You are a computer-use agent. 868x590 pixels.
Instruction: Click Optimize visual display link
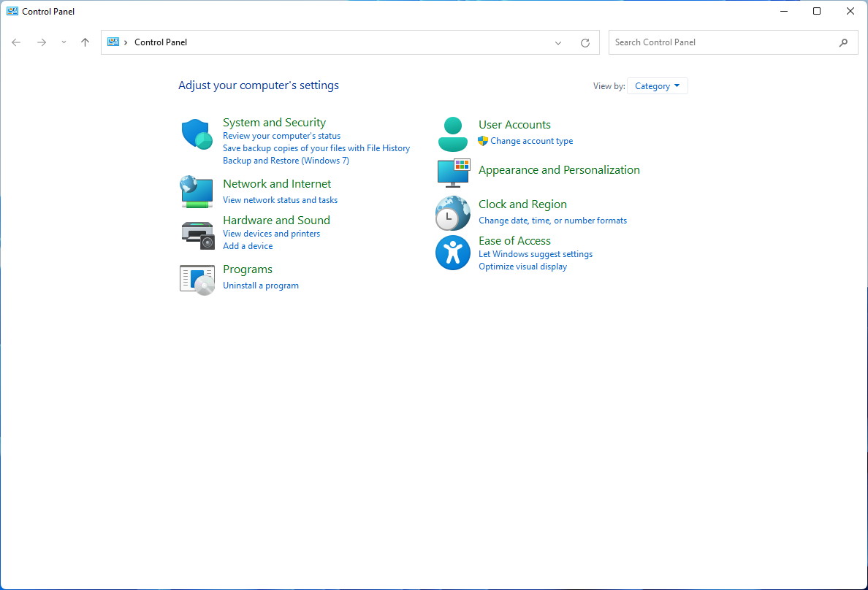[x=522, y=267]
